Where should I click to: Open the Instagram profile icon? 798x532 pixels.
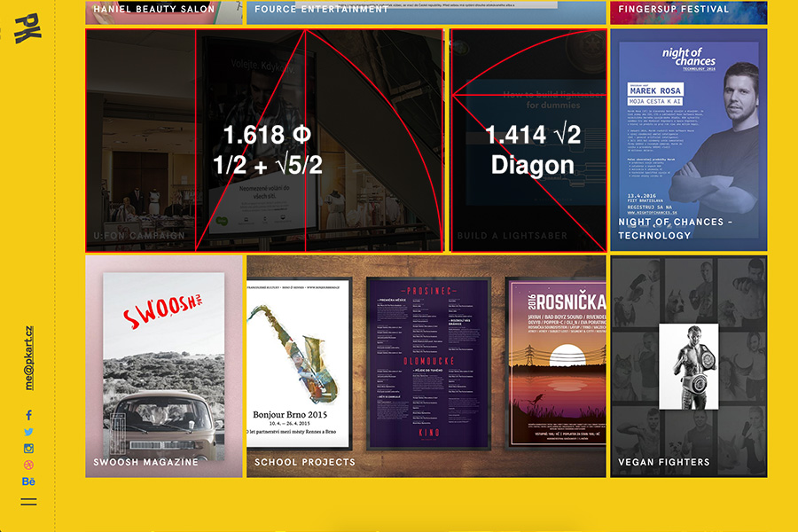[x=28, y=449]
